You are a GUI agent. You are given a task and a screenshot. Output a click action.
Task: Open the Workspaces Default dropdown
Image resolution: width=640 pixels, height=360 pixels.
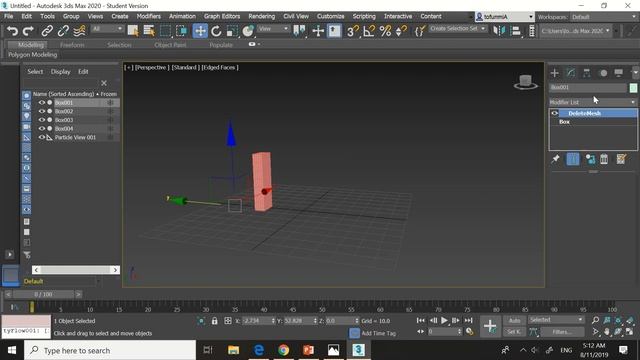(x=604, y=17)
